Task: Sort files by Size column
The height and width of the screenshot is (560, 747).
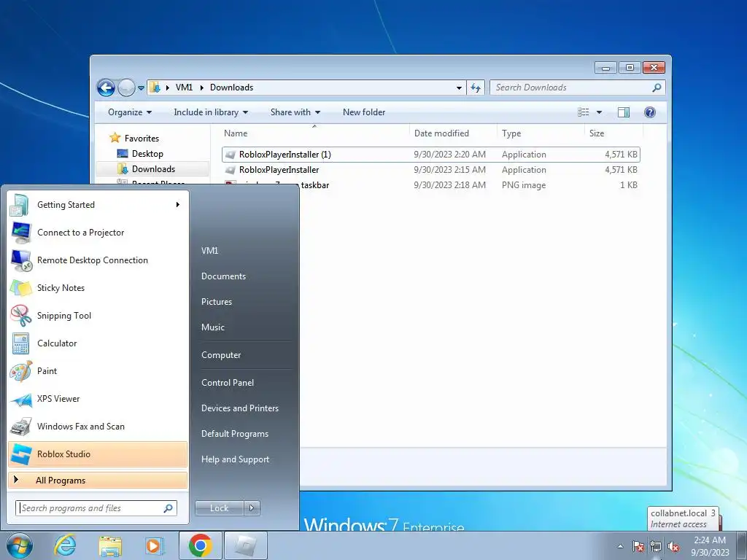Action: [x=614, y=133]
